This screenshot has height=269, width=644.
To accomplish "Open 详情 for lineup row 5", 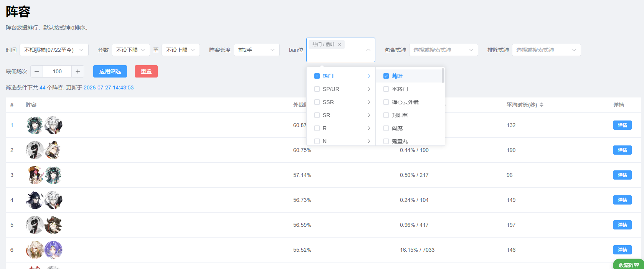I will 623,225.
